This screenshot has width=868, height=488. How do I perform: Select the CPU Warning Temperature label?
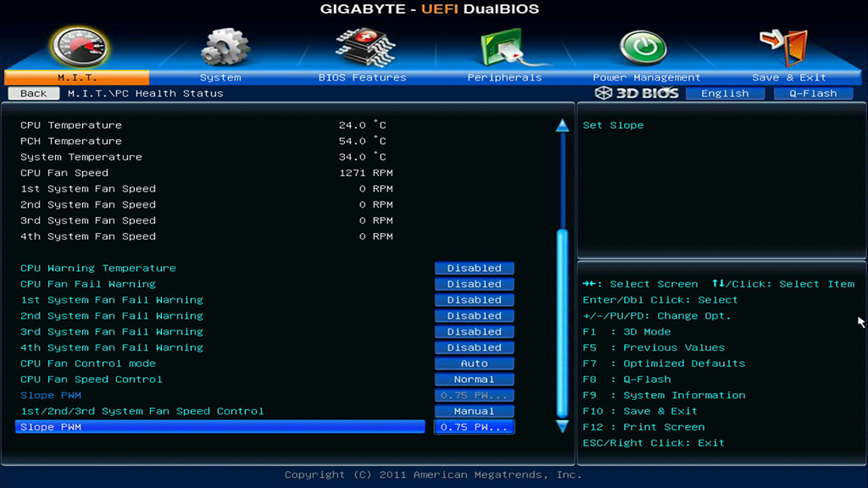(98, 268)
